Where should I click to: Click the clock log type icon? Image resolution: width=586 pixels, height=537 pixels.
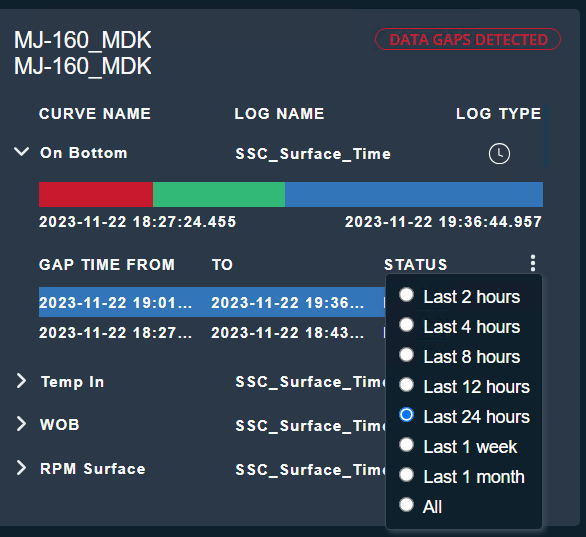[x=499, y=154]
